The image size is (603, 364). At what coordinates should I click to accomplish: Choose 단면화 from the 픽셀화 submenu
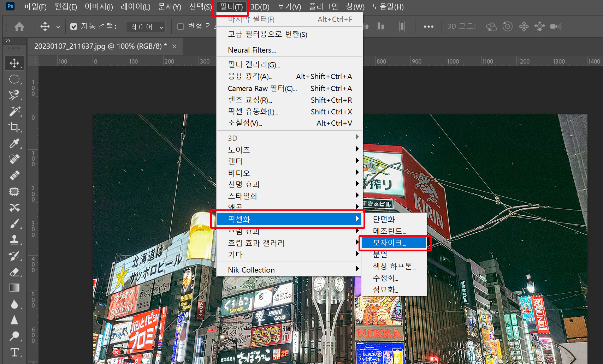[394, 219]
